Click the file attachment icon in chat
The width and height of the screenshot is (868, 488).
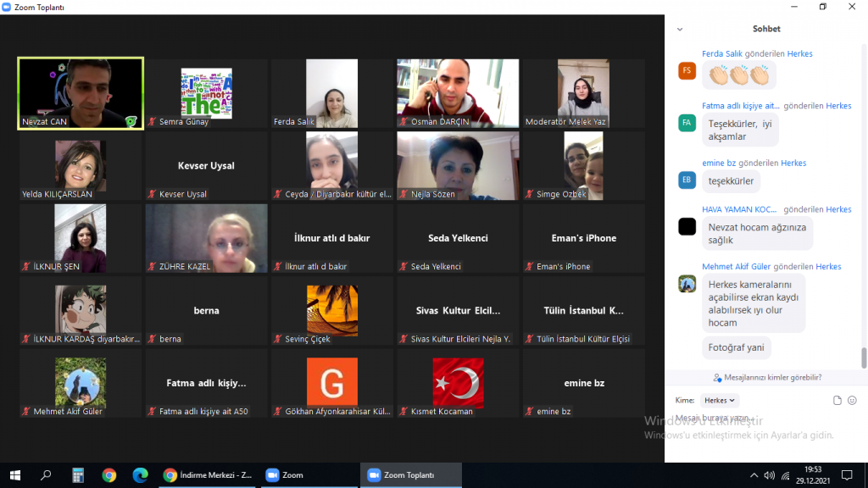pos(837,400)
